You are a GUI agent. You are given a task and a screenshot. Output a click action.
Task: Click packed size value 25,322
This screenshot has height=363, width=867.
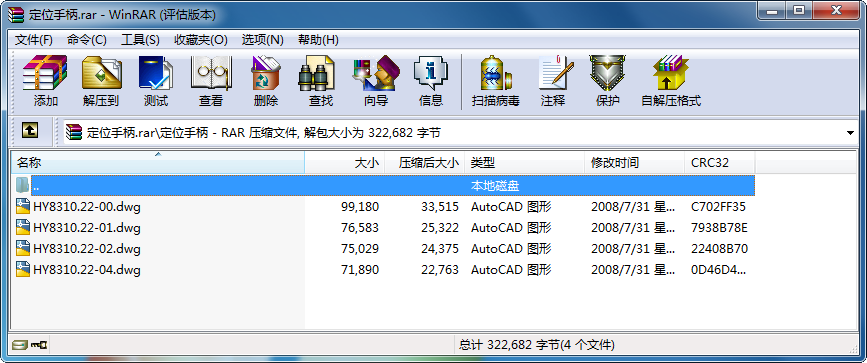pos(440,228)
